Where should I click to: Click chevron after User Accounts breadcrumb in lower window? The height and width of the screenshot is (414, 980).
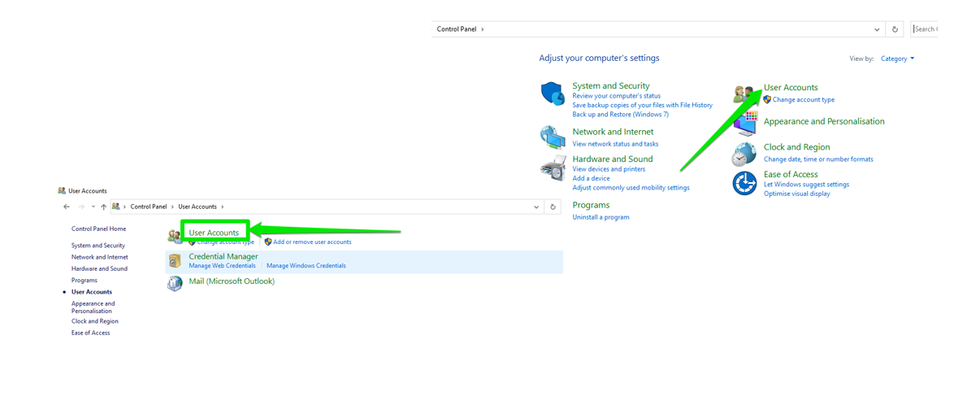pyautogui.click(x=223, y=207)
